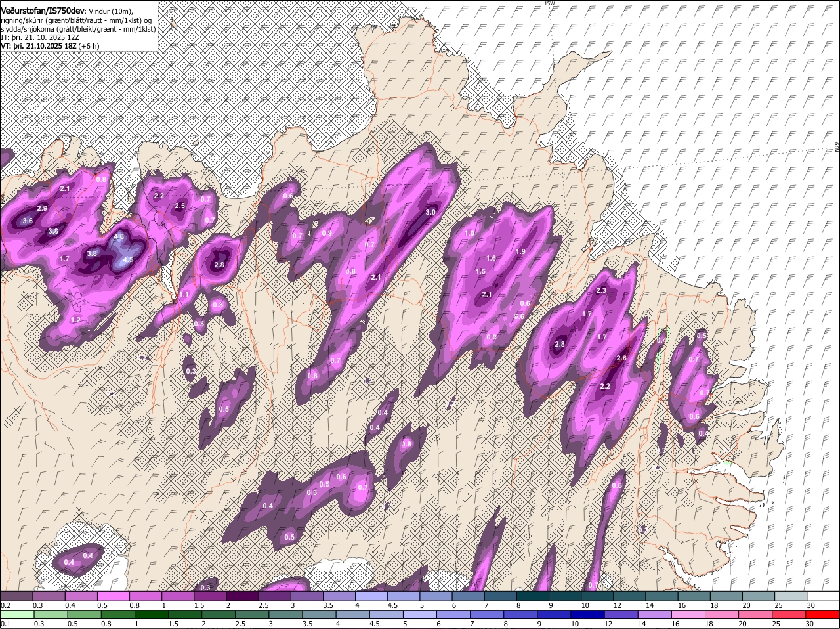Click the 15W longitude label
The height and width of the screenshot is (629, 840).
point(549,4)
